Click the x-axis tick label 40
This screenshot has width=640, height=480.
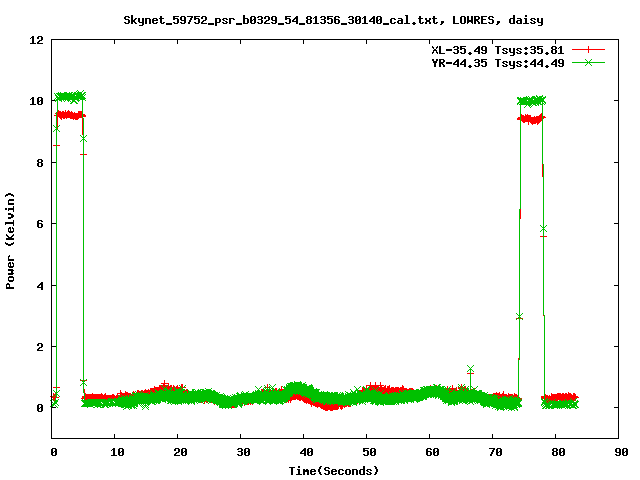tap(306, 452)
